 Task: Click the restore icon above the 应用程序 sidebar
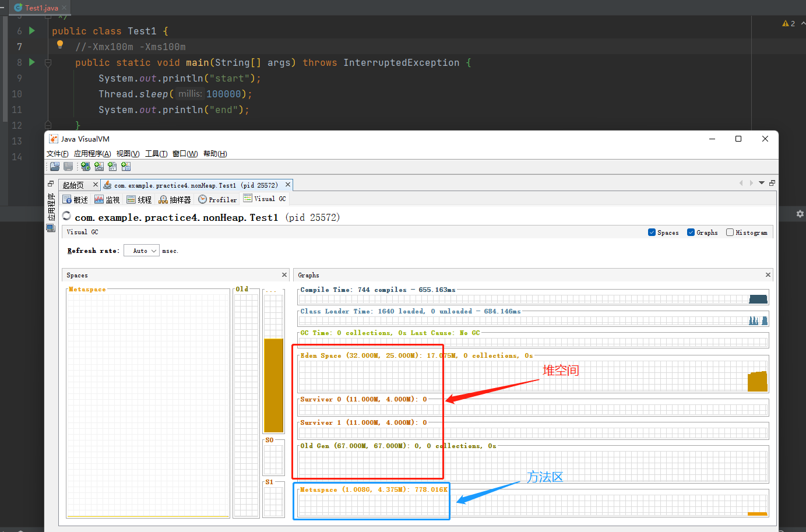51,184
